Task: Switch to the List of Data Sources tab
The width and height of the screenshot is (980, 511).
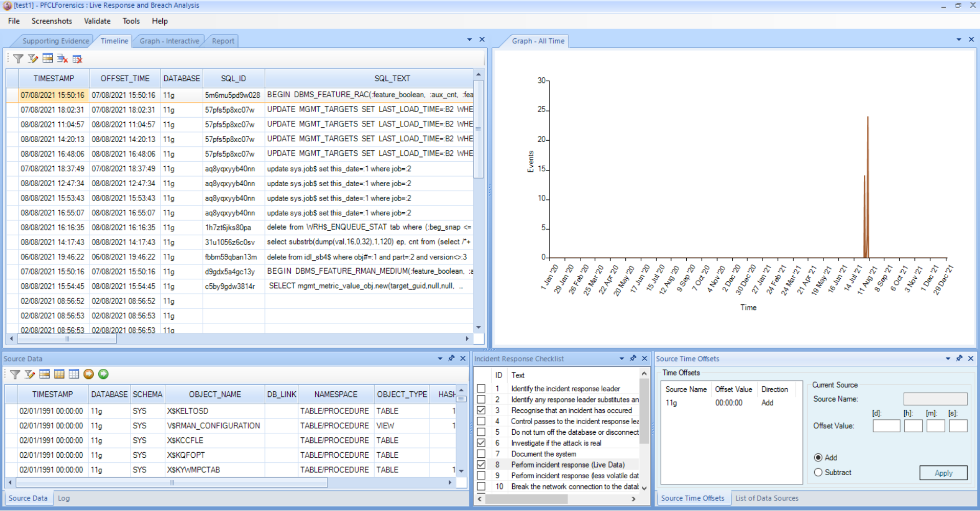Action: pos(767,498)
